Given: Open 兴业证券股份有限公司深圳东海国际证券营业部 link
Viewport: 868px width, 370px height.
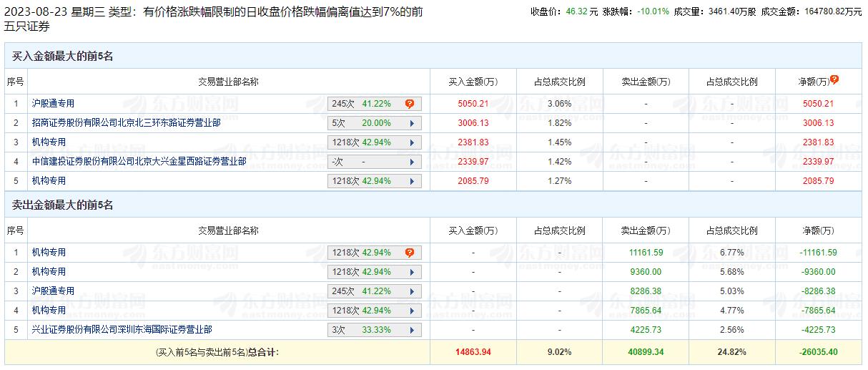Looking at the screenshot, I should [x=122, y=330].
